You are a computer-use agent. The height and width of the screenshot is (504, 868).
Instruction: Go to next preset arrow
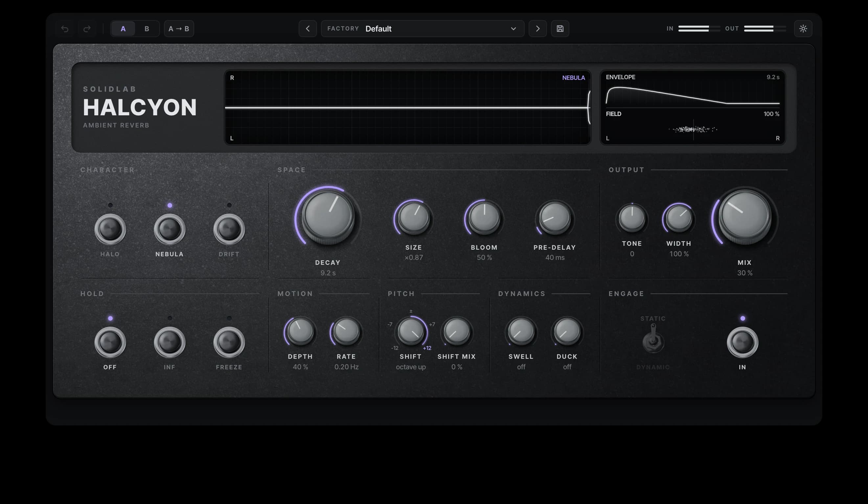[538, 29]
